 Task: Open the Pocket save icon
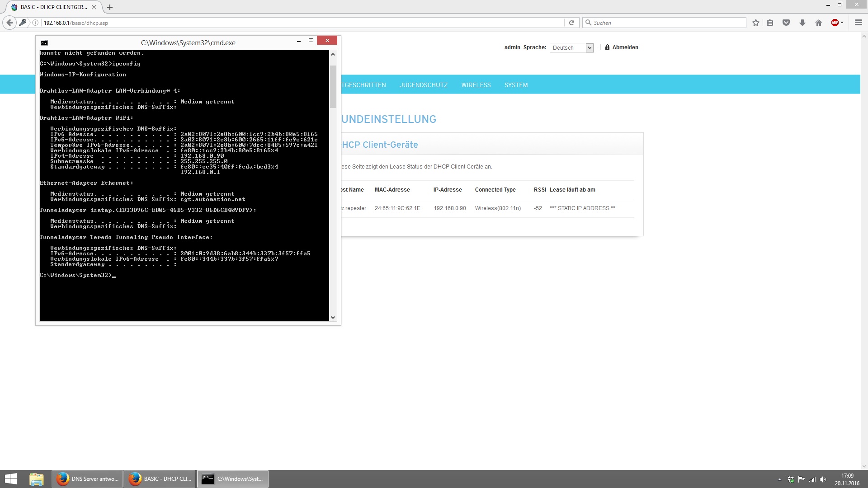[786, 23]
